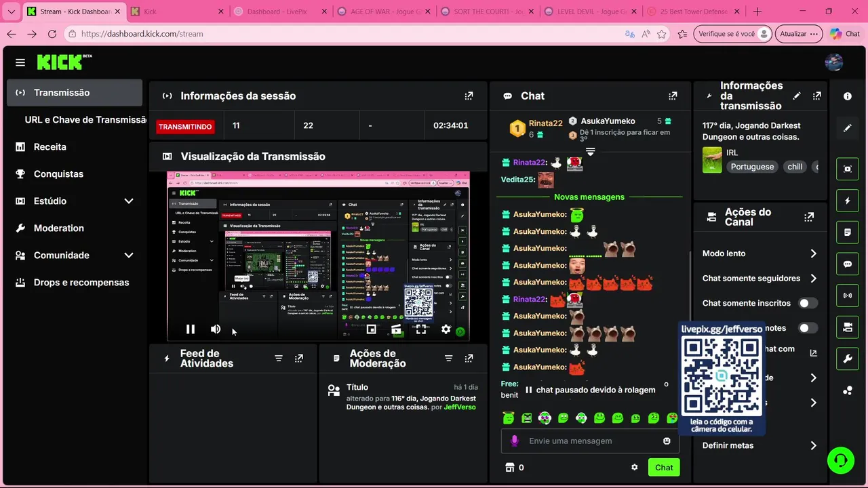Toggle the emotes-only switch in Ações do Canal
This screenshot has height=488, width=868.
808,328
